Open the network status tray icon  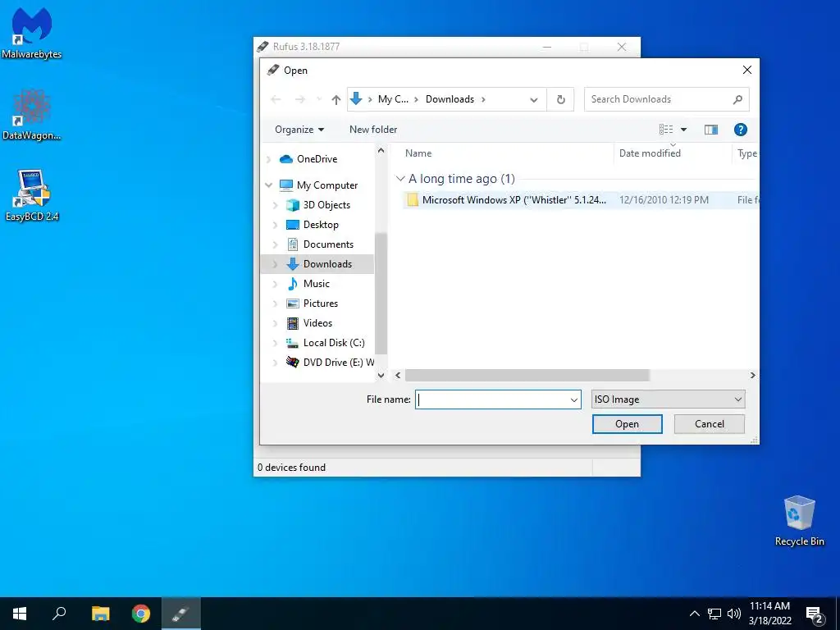(714, 614)
